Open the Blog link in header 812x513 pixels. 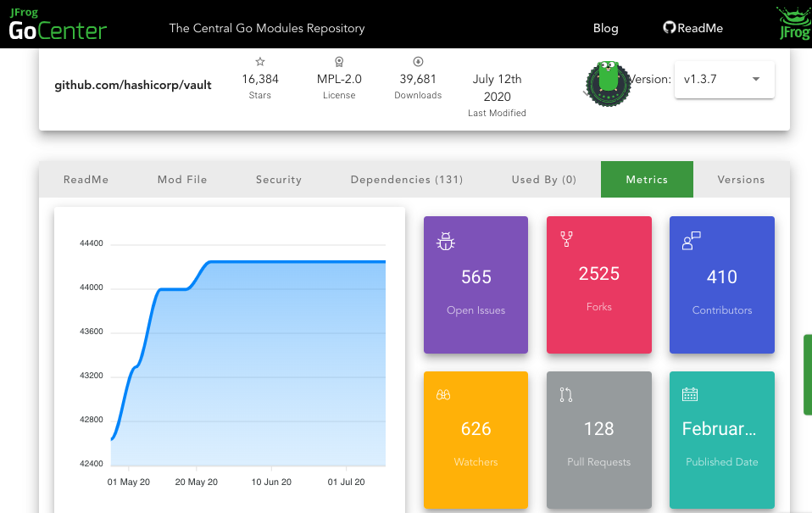605,28
